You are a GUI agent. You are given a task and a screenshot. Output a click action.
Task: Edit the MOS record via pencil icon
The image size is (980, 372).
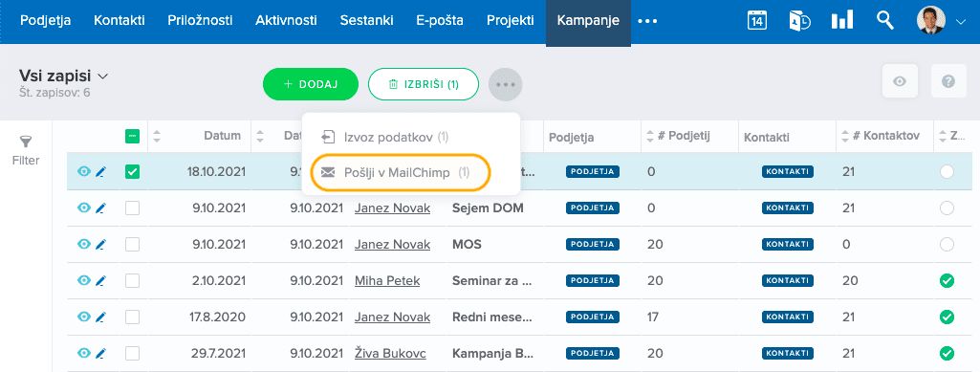(100, 245)
